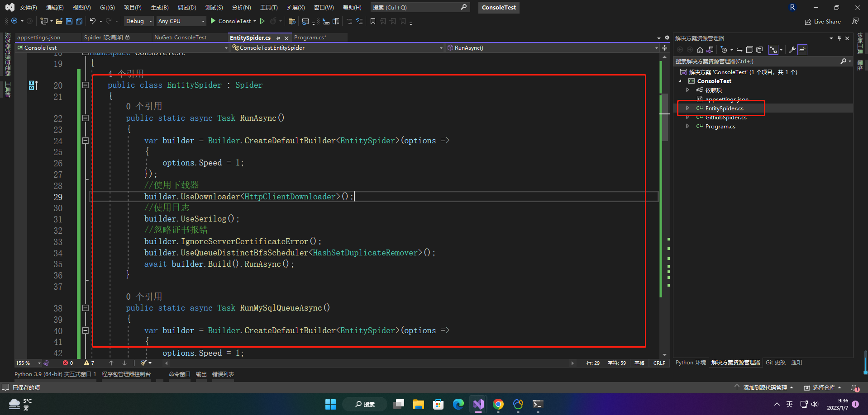
Task: Click the Solution Explorer search field
Action: (763, 61)
